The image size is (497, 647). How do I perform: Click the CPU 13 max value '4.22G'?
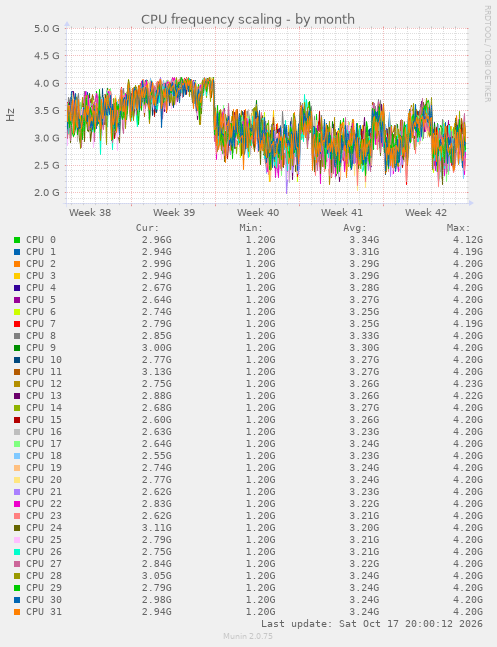click(x=467, y=395)
